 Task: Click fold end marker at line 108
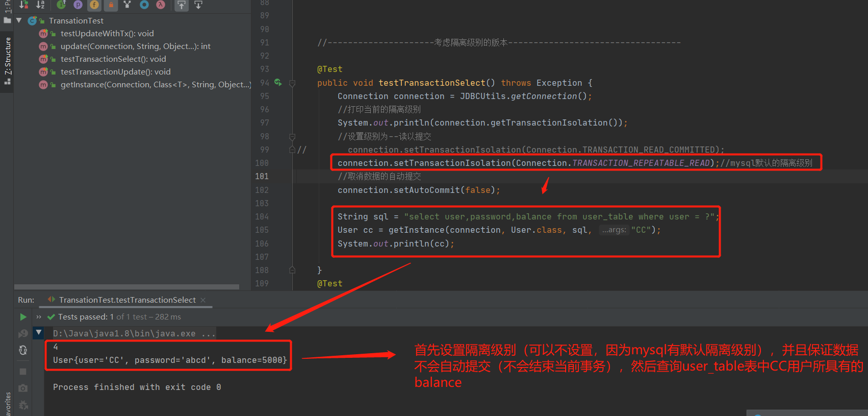292,270
